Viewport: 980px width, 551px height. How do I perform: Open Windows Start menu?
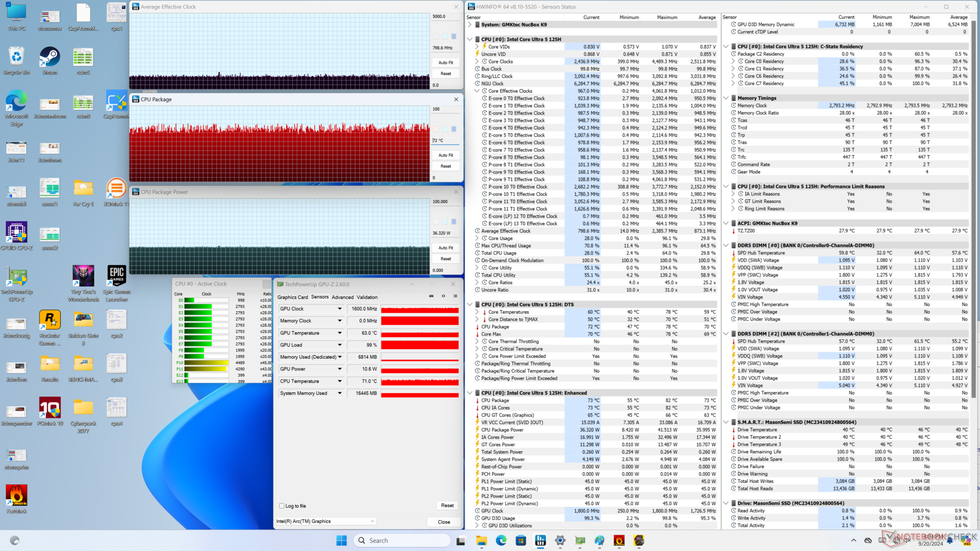(341, 540)
